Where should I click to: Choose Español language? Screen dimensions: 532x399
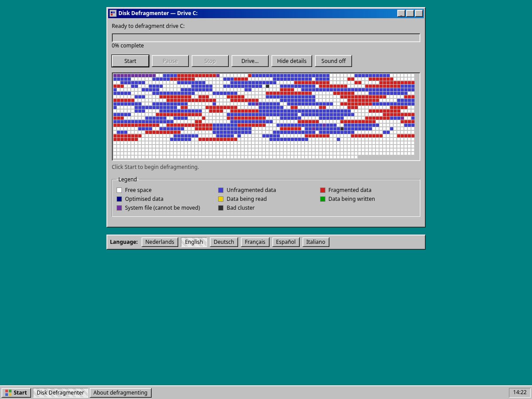click(x=286, y=242)
